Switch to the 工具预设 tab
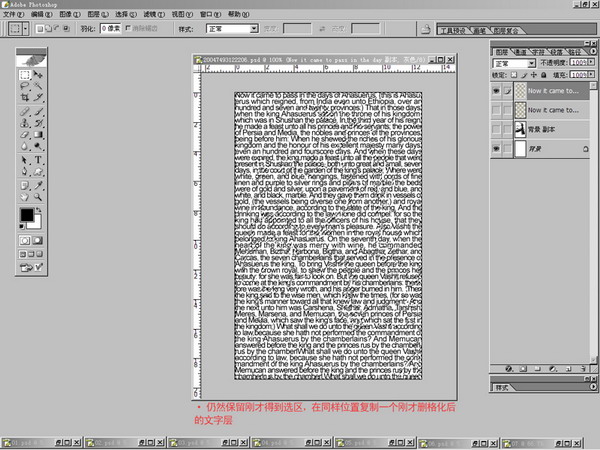This screenshot has height=450, width=600. [508, 31]
